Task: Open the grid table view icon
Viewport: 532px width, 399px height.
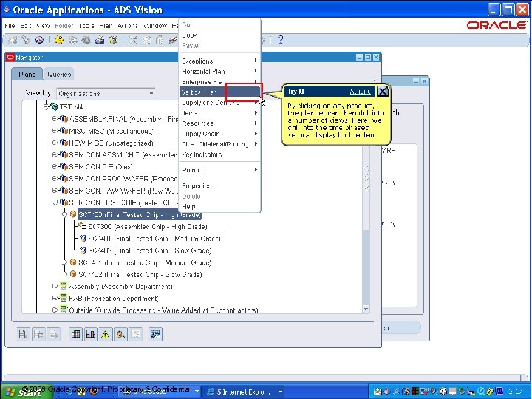Action: pos(75,335)
